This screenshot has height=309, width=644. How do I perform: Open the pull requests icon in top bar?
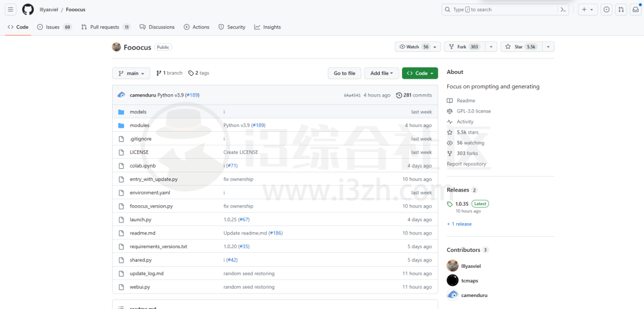tap(621, 10)
